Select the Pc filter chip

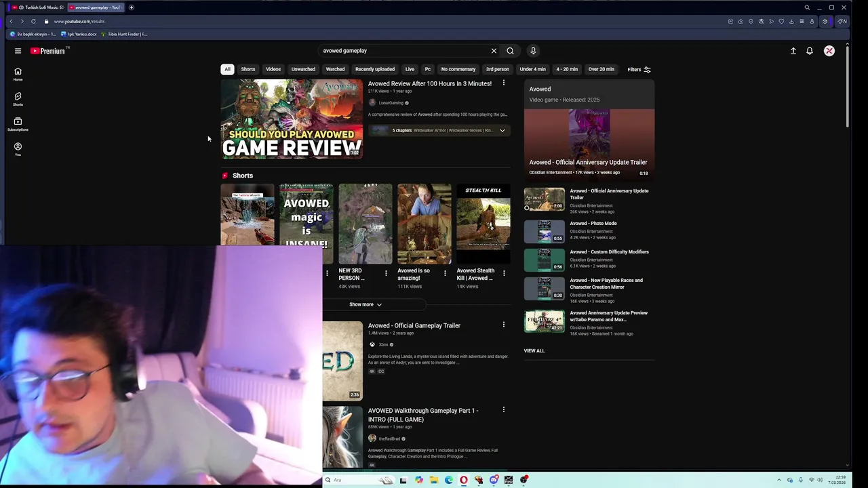[x=427, y=69]
